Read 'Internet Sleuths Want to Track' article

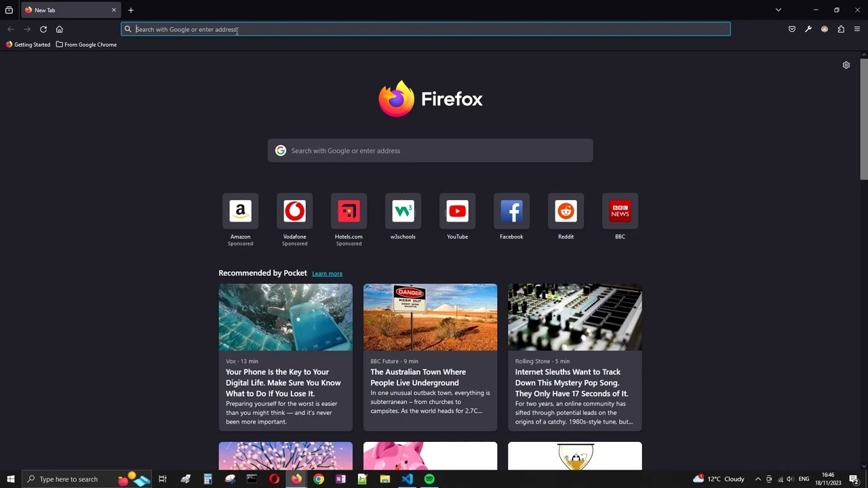tap(572, 382)
